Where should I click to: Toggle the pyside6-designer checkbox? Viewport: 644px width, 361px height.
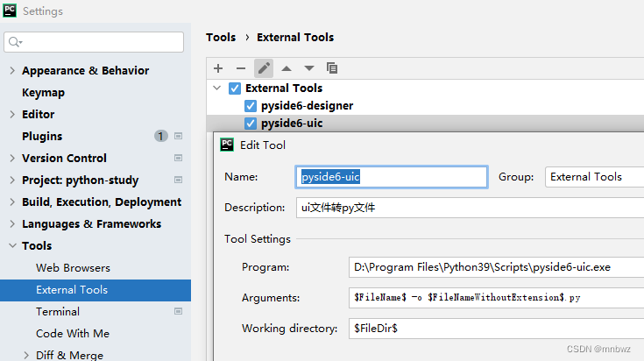tap(251, 105)
